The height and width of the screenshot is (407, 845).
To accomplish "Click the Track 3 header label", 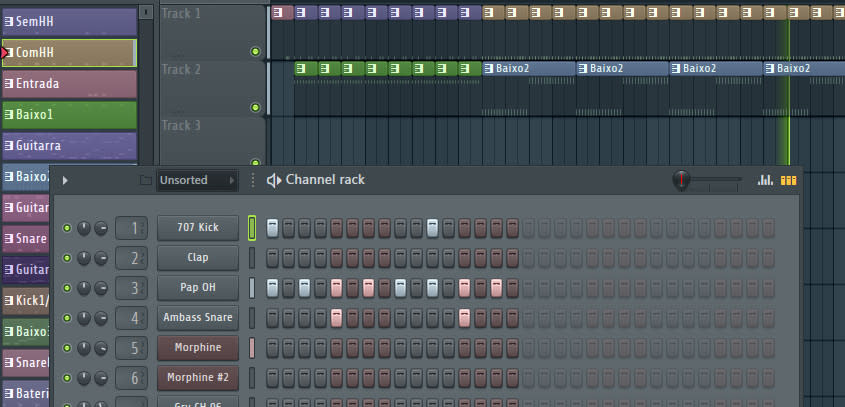I will tap(181, 126).
